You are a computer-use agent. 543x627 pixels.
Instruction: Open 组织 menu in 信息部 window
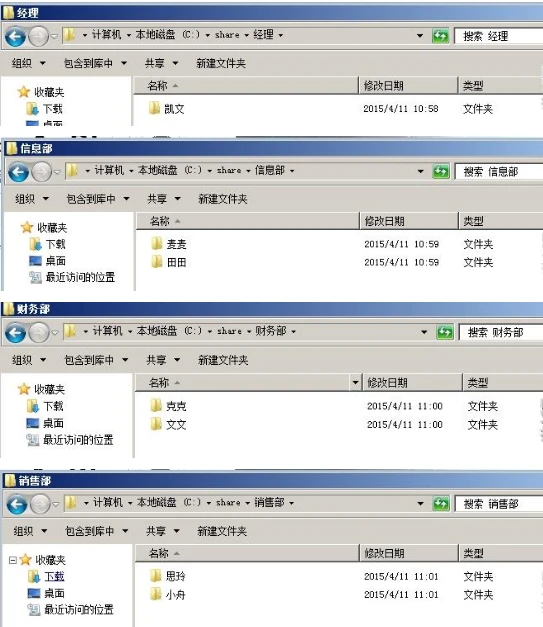[32, 199]
